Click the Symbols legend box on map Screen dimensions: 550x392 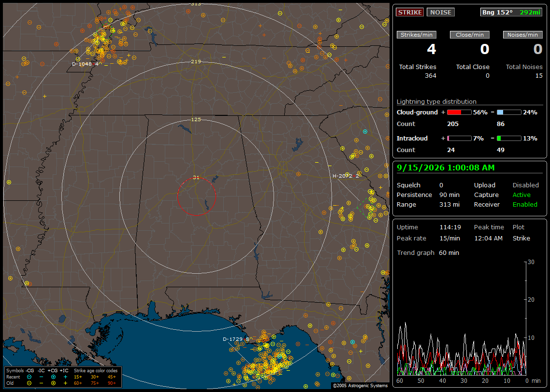pos(63,377)
